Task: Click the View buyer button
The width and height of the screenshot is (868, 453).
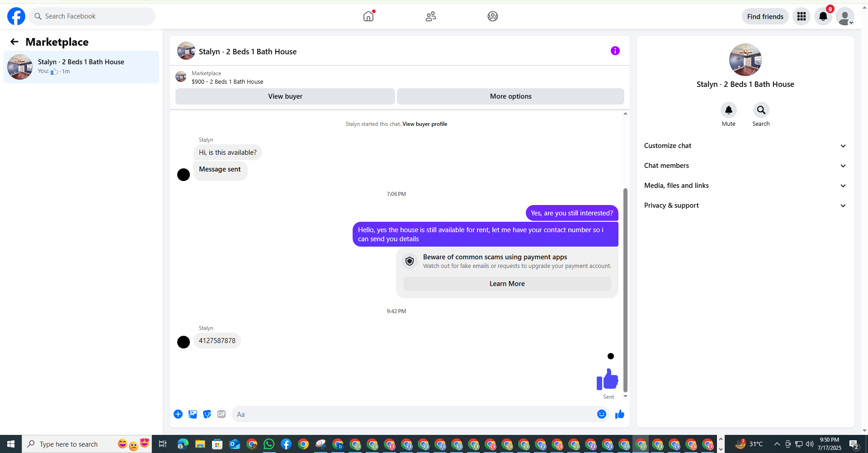Action: [x=285, y=96]
